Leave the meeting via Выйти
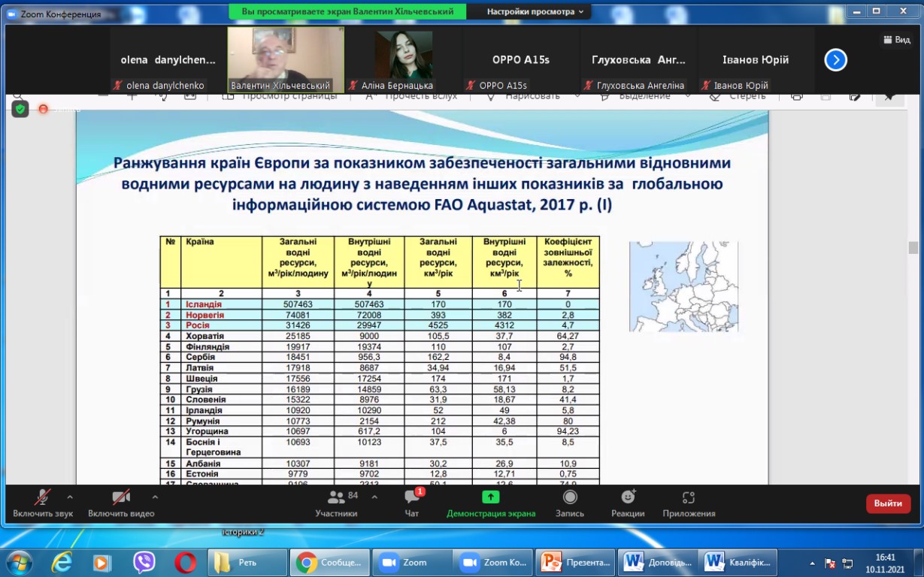Viewport: 924px width, 577px height. pos(888,503)
